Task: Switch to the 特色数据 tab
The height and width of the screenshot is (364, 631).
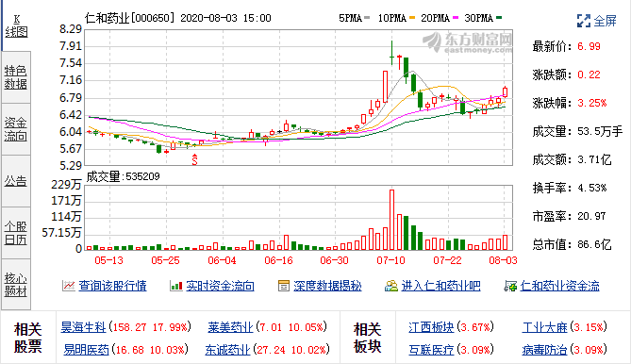Action: point(16,77)
